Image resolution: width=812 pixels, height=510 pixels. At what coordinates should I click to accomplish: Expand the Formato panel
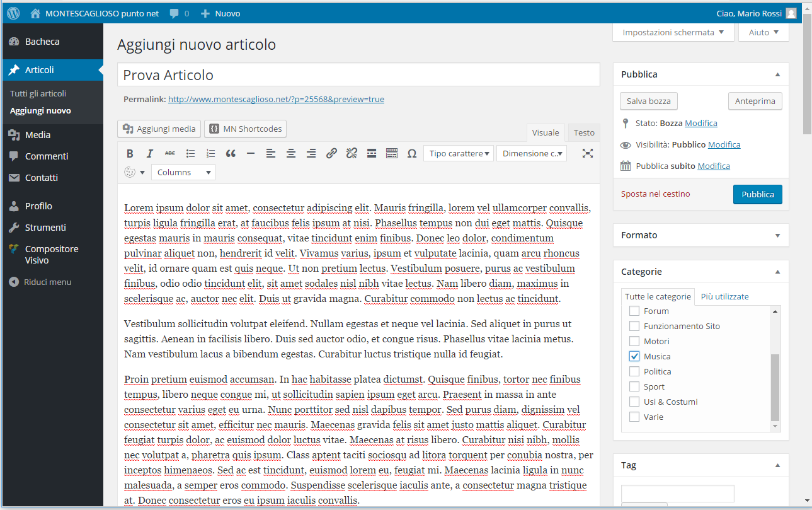[x=700, y=235]
